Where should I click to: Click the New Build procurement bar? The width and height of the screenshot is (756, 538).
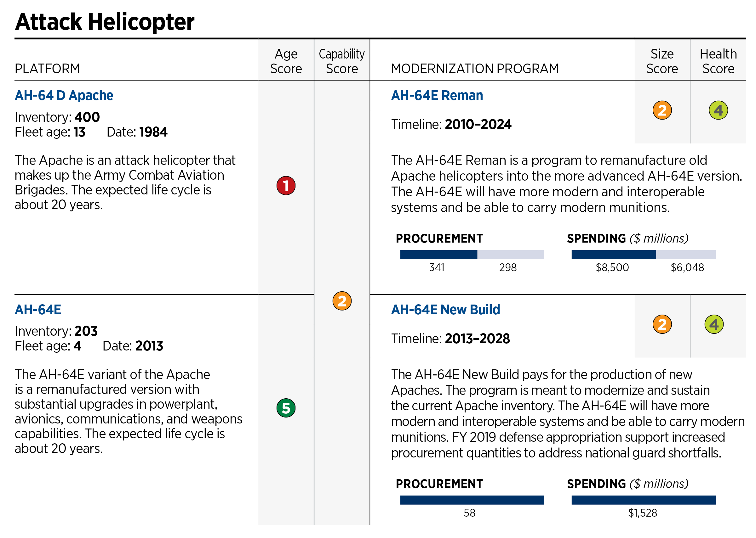[x=472, y=500]
